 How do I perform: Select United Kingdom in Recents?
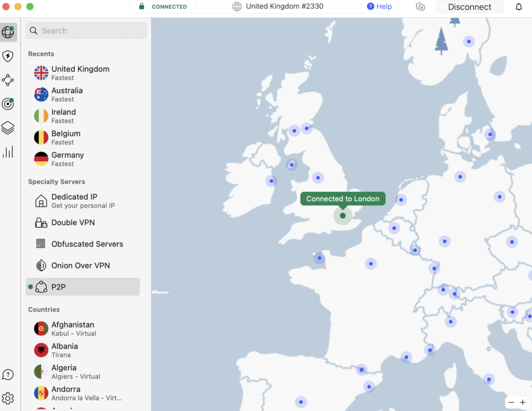[x=83, y=73]
